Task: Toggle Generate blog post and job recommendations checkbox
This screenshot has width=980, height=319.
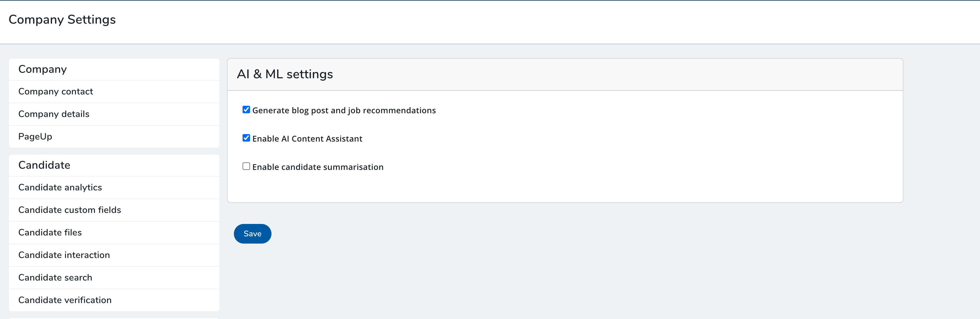Action: pyautogui.click(x=246, y=110)
